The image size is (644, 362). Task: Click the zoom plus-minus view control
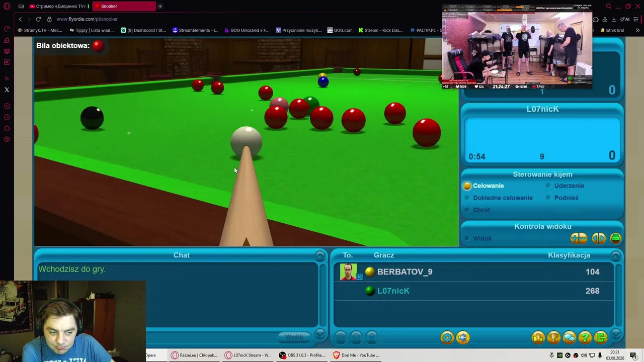point(579,238)
